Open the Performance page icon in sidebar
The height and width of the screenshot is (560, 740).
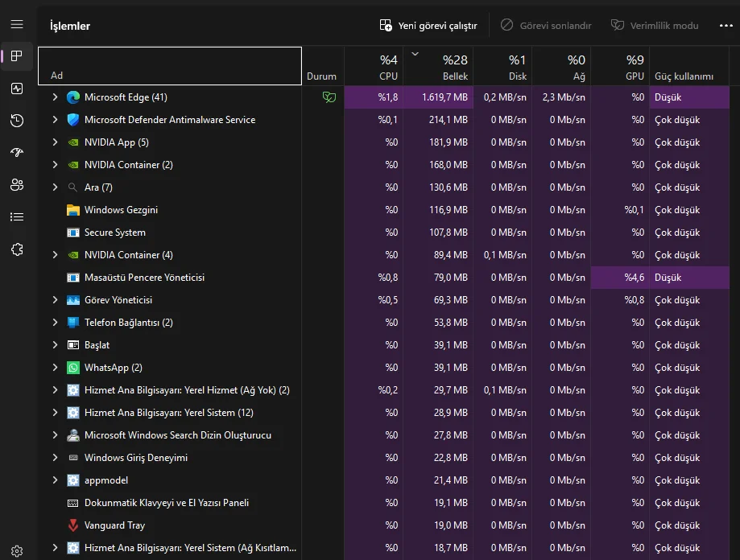(x=17, y=89)
